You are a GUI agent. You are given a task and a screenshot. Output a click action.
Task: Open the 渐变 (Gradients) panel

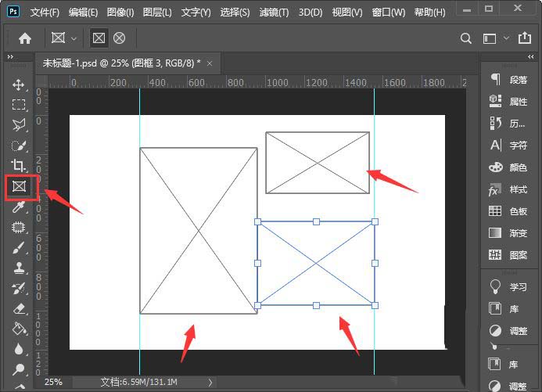click(508, 233)
